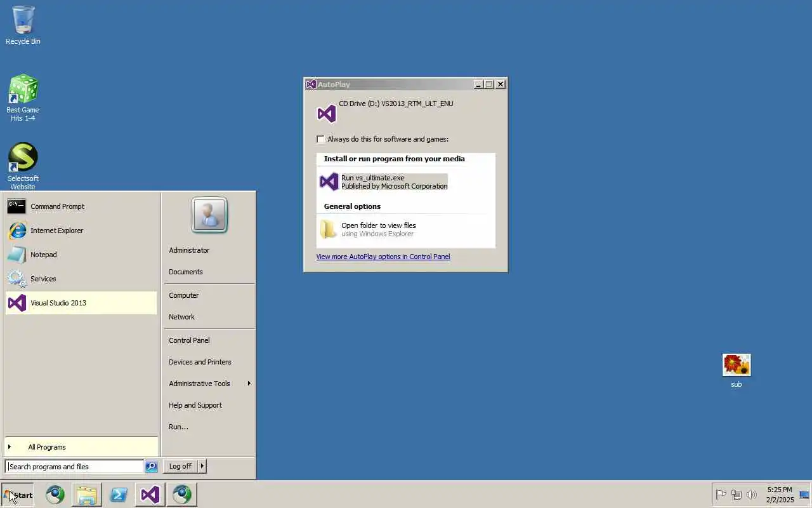Click the volume speaker tray icon
Screen dimensions: 812x508
[752, 495]
